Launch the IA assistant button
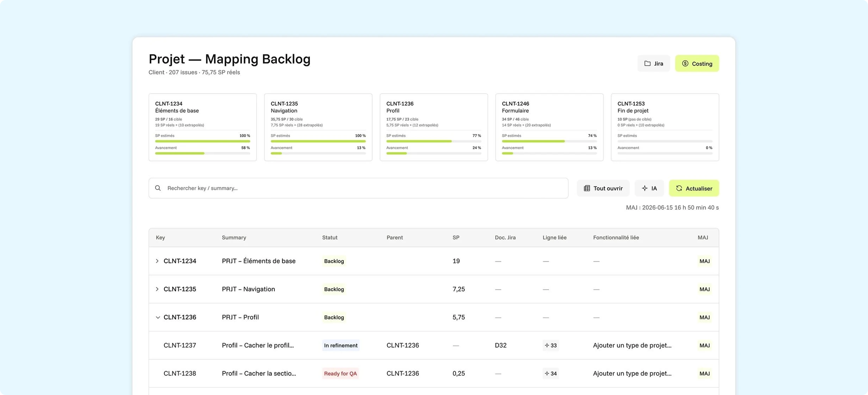 coord(649,188)
